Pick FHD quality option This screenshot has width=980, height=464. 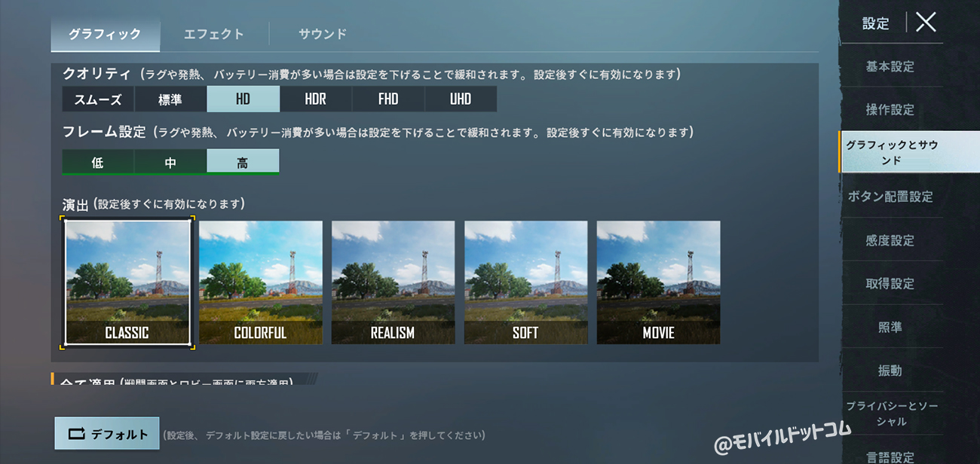[x=388, y=99]
